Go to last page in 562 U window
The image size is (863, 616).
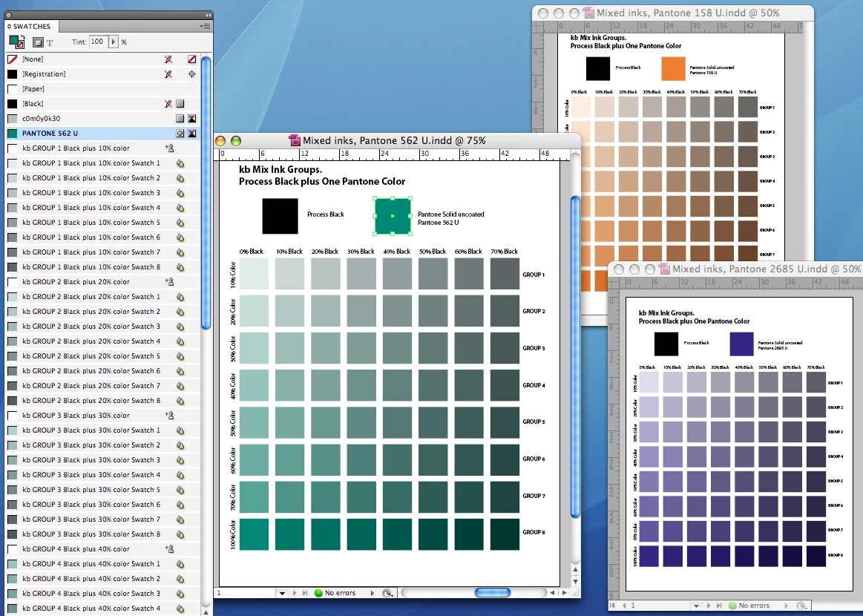(305, 593)
